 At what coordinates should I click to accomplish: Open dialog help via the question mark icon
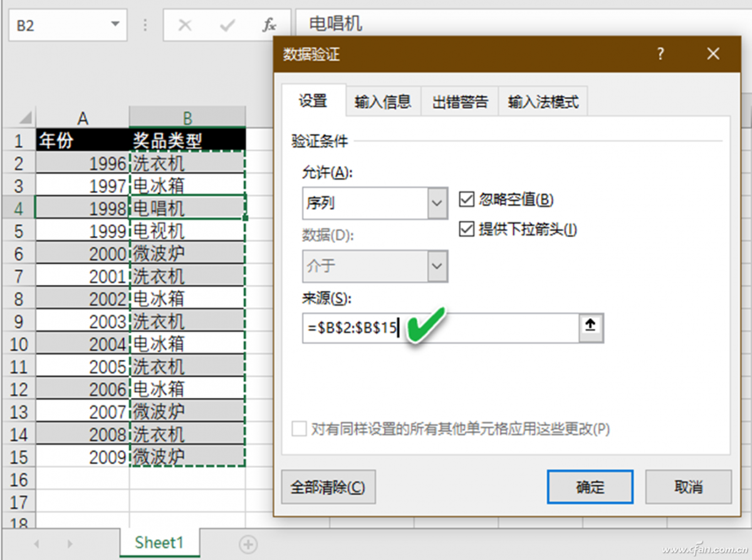(661, 54)
